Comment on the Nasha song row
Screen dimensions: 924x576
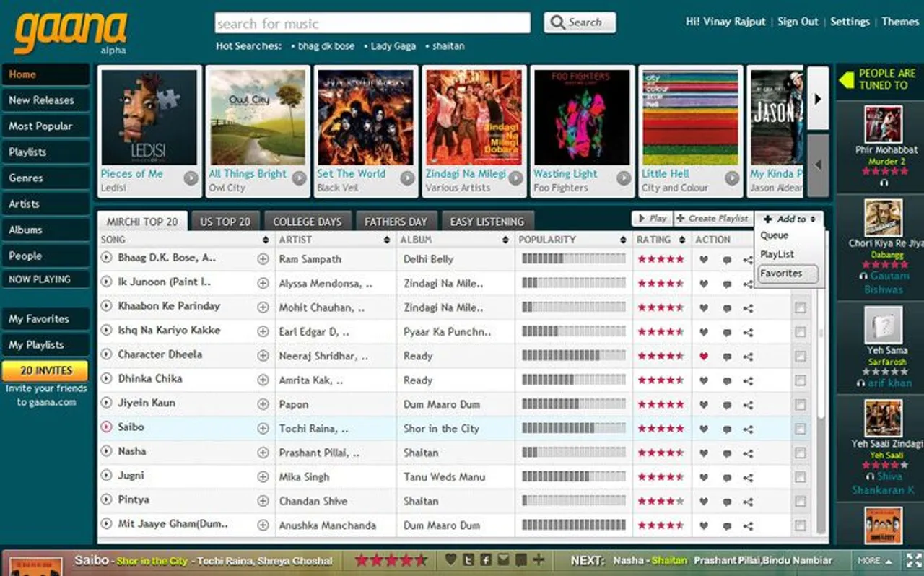[x=726, y=453]
